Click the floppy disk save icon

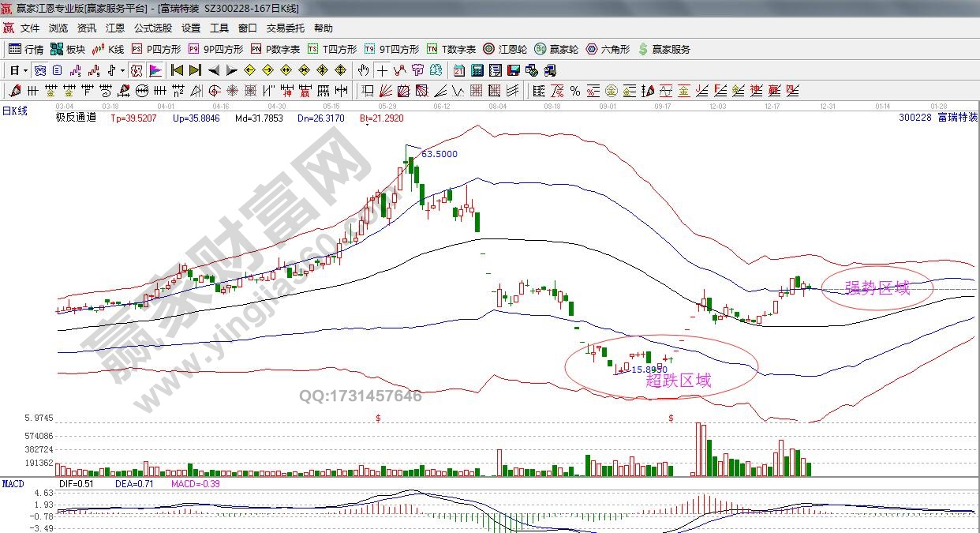pos(513,70)
